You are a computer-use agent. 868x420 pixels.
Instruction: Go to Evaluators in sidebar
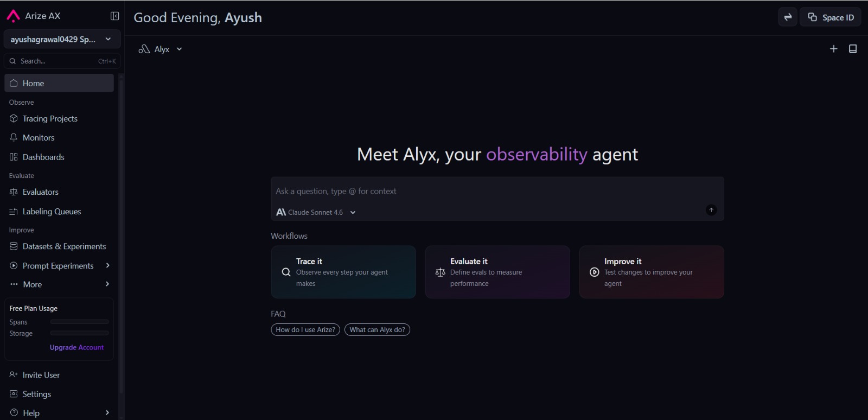[59, 192]
